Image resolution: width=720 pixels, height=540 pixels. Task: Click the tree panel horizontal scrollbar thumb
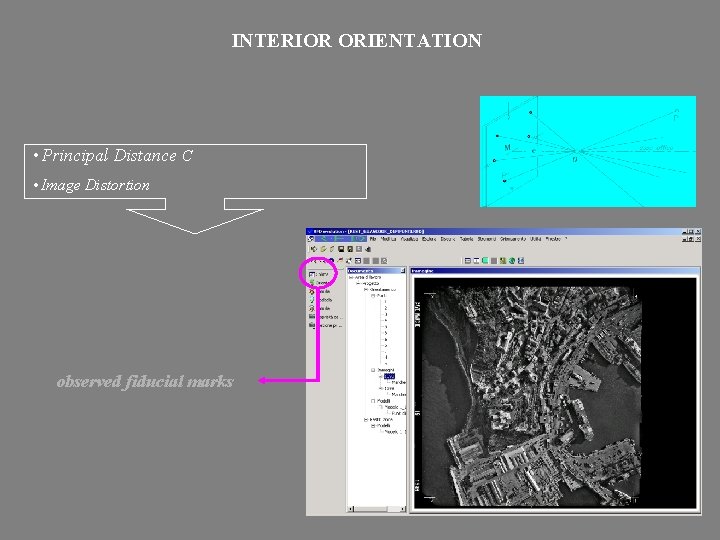pyautogui.click(x=371, y=509)
